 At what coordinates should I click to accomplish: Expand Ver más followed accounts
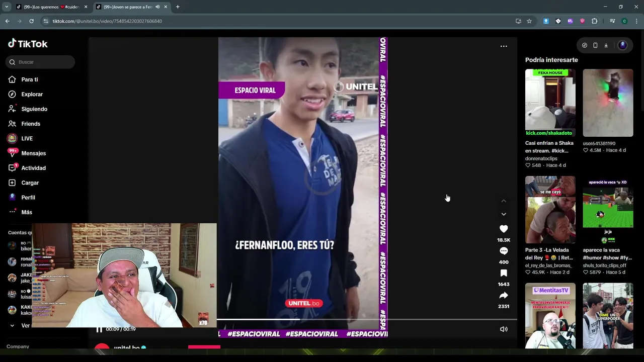20,325
